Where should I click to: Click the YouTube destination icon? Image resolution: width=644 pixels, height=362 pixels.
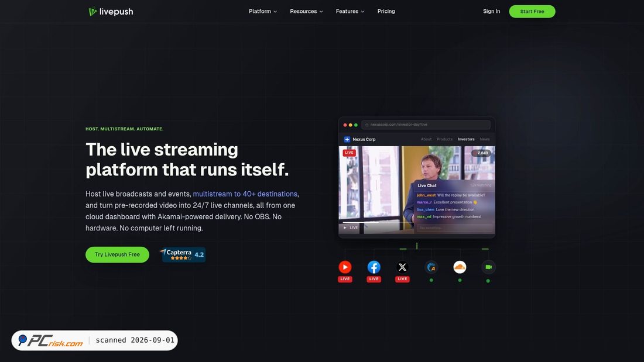[x=345, y=267]
